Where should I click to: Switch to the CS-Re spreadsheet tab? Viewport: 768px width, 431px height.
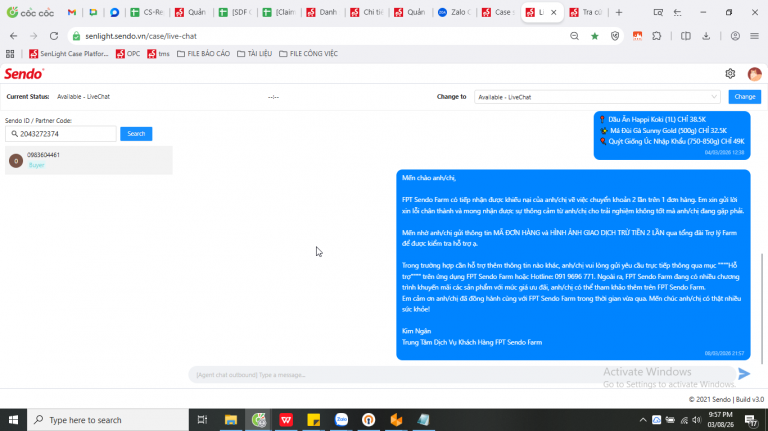pos(146,12)
